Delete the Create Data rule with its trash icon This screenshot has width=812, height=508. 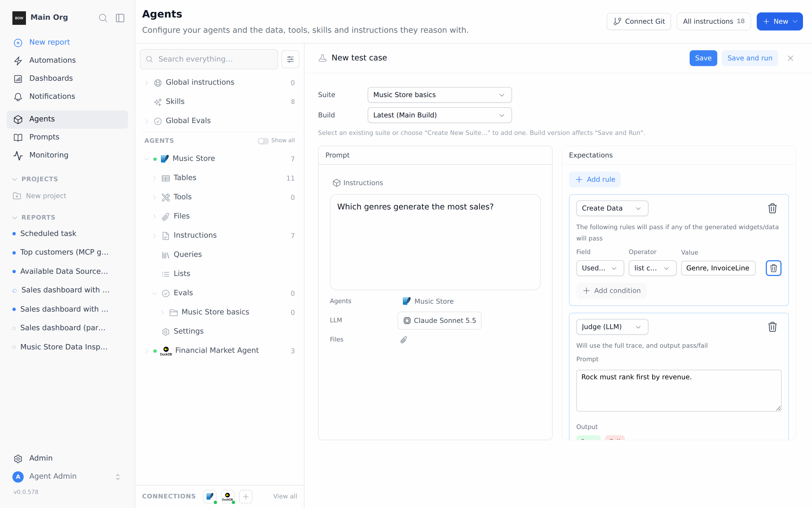tap(773, 208)
